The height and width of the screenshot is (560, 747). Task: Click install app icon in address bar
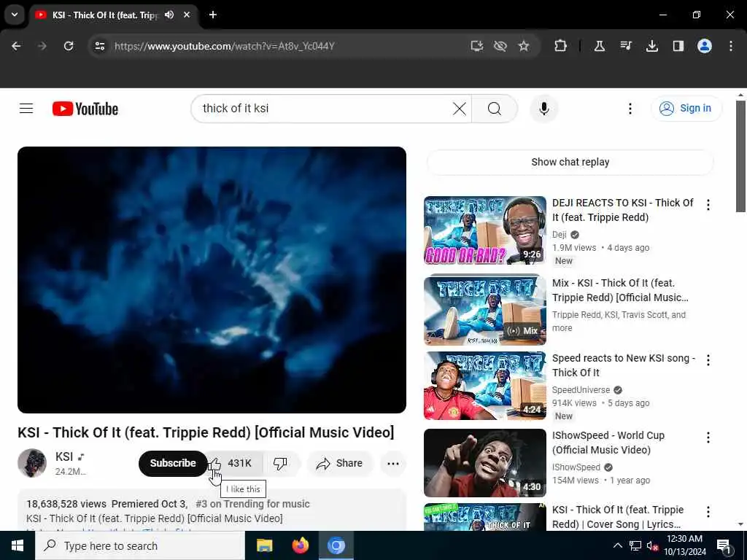477,46
